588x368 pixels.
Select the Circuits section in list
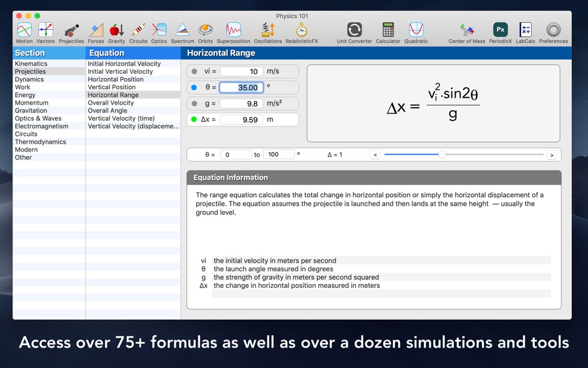49,134
